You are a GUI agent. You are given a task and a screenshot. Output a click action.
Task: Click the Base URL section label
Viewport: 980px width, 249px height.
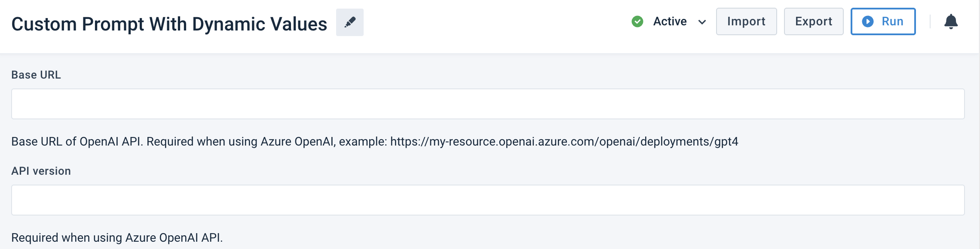tap(37, 75)
